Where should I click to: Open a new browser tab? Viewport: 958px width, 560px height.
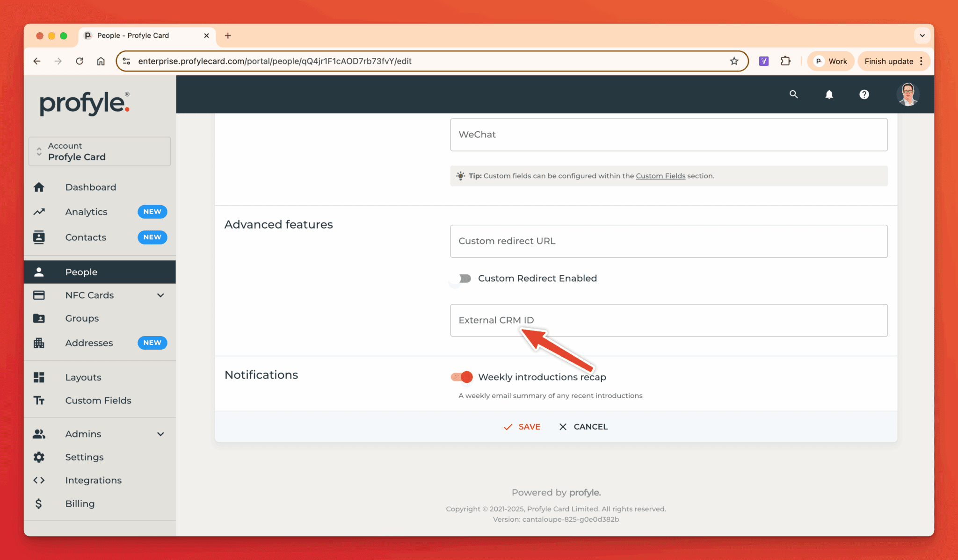pyautogui.click(x=228, y=36)
